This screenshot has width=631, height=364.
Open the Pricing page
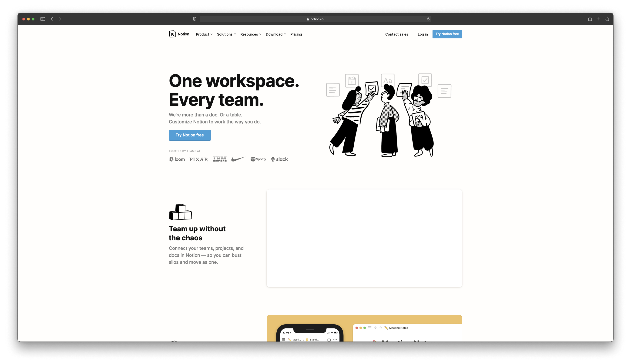coord(296,34)
